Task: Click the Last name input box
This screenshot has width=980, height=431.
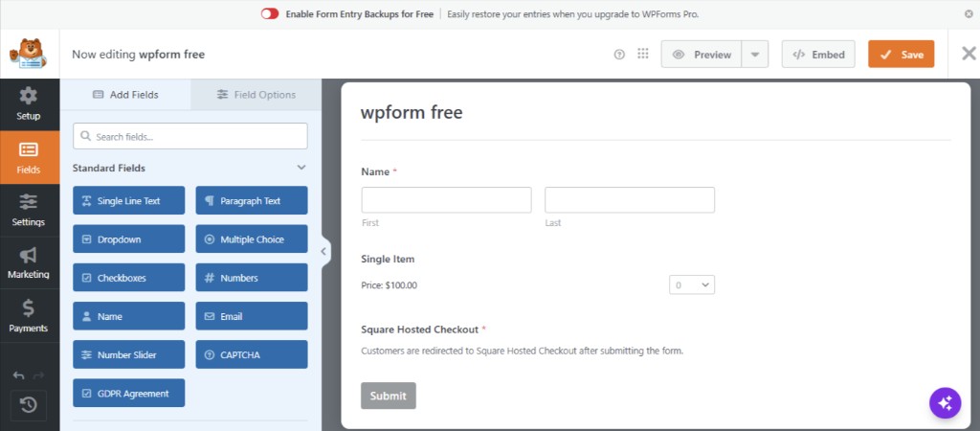Action: 630,200
